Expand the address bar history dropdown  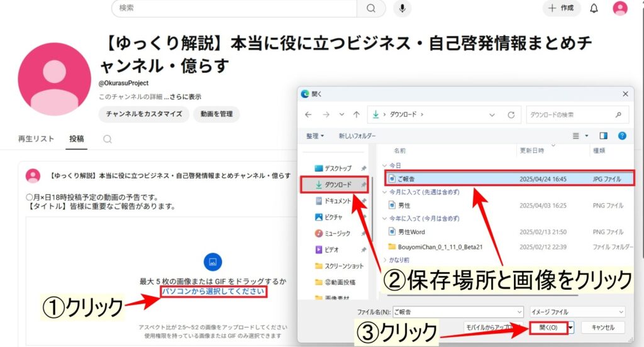(x=492, y=115)
